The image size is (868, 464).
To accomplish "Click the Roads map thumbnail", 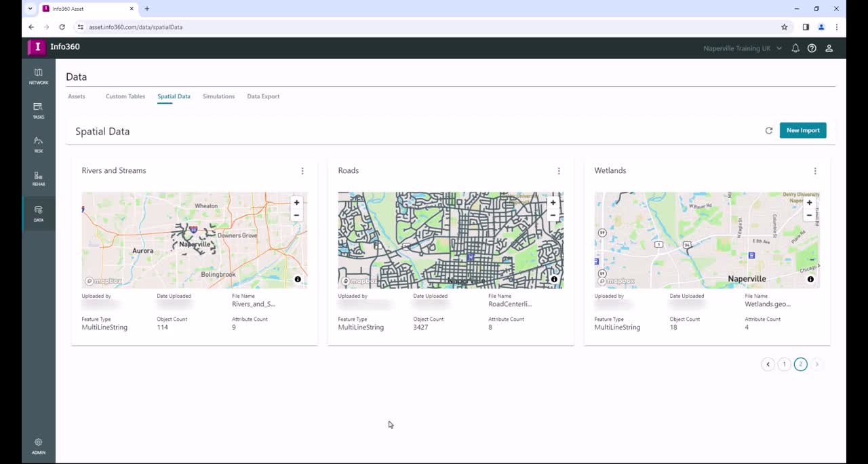I will click(450, 240).
